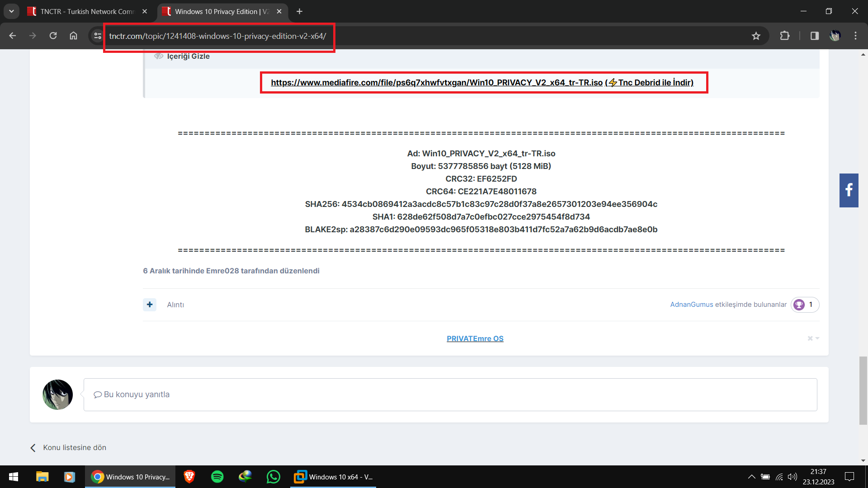Click the Alıntı quote link
This screenshot has width=868, height=488.
[x=175, y=305]
